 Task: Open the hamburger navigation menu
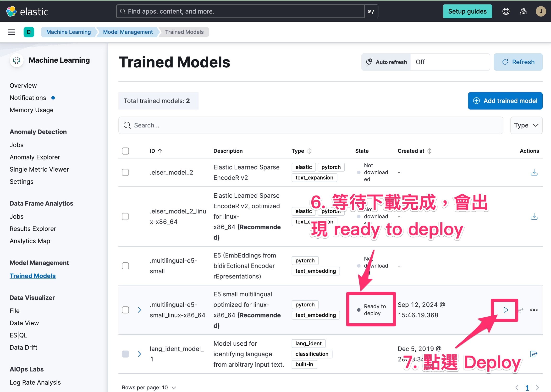coord(11,32)
